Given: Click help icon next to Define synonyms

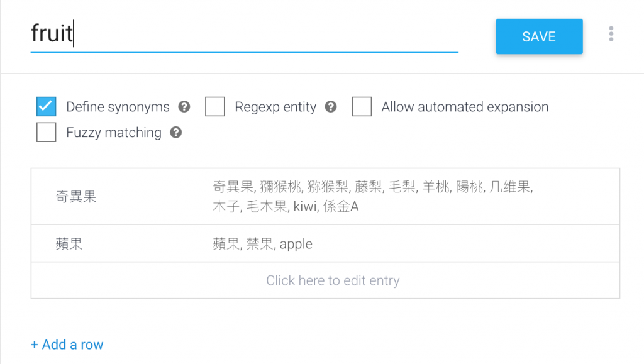Looking at the screenshot, I should coord(184,107).
